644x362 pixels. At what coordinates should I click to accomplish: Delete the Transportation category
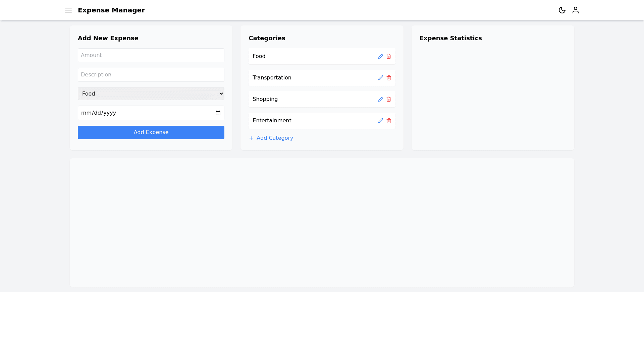click(388, 78)
